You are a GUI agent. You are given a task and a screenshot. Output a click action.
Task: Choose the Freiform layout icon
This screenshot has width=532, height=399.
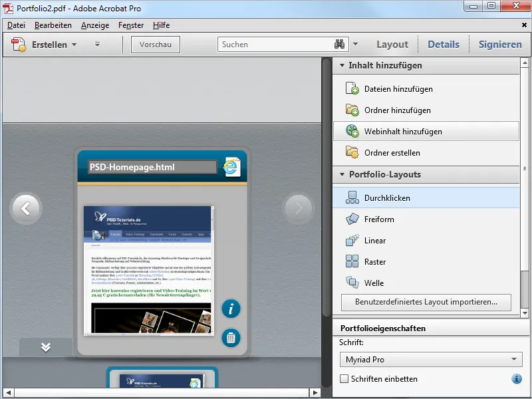click(x=352, y=219)
